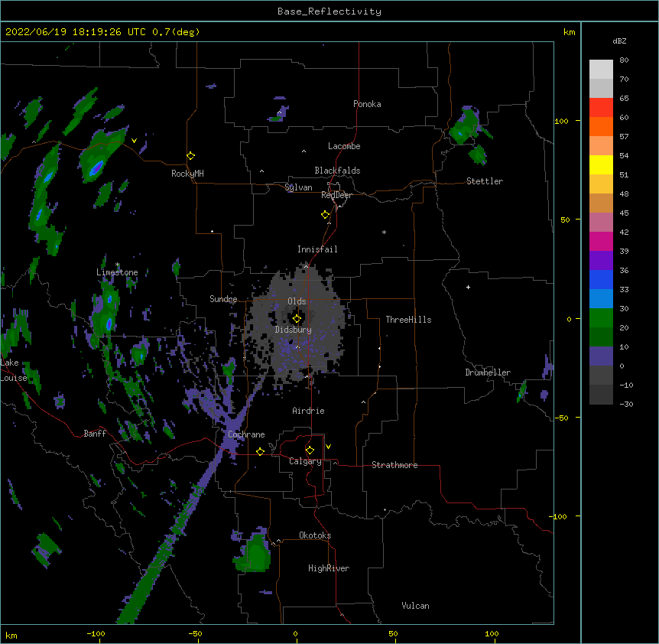Click the Stettler city label
The width and height of the screenshot is (659, 644).
(484, 181)
